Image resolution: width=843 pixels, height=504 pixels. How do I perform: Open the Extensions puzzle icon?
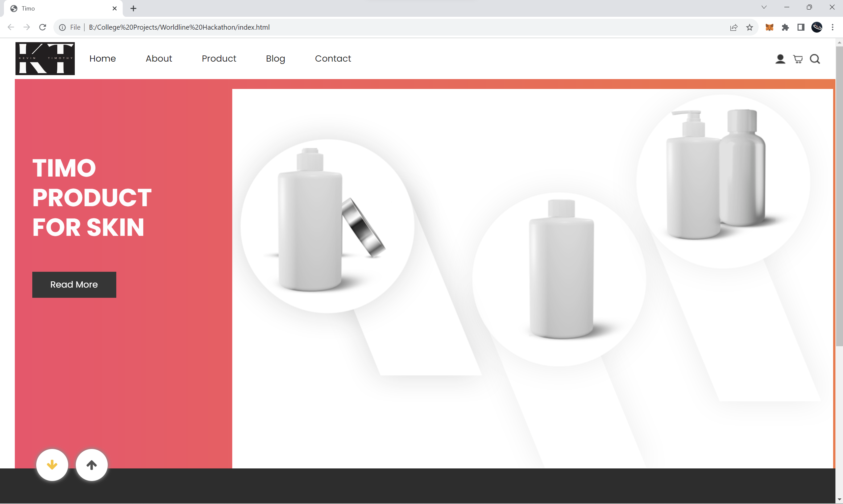click(x=785, y=27)
